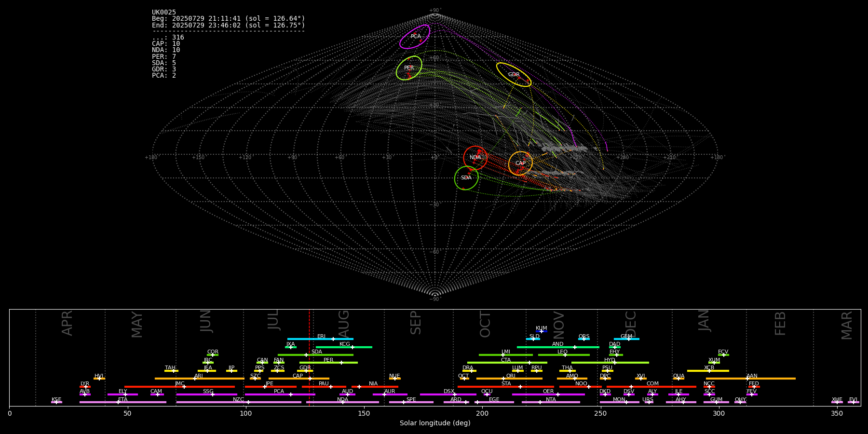Click the PER radiant circle on sky map
The height and width of the screenshot is (434, 868).
[409, 68]
